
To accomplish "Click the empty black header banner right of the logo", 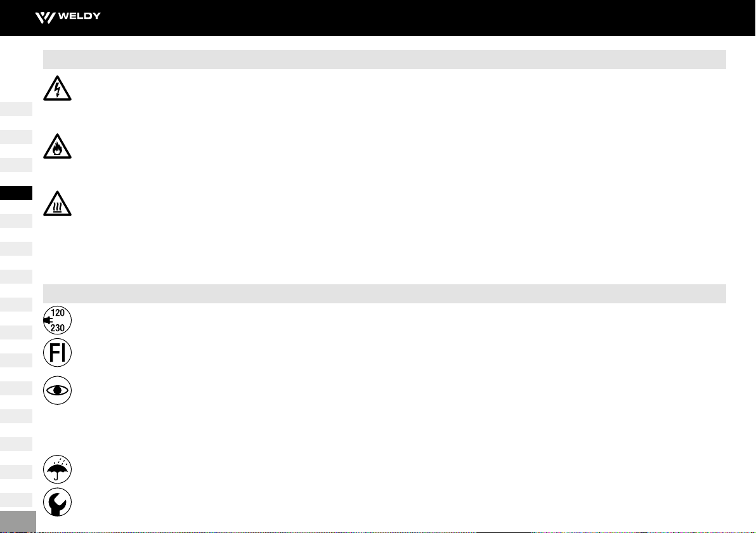I will tap(428, 18).
